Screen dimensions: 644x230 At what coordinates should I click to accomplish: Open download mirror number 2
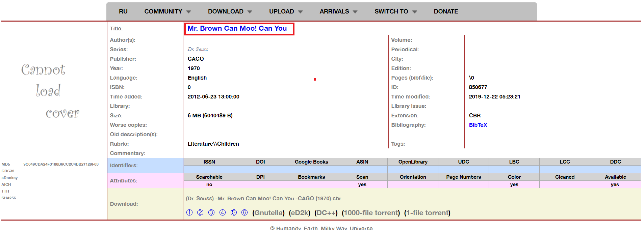tap(200, 212)
